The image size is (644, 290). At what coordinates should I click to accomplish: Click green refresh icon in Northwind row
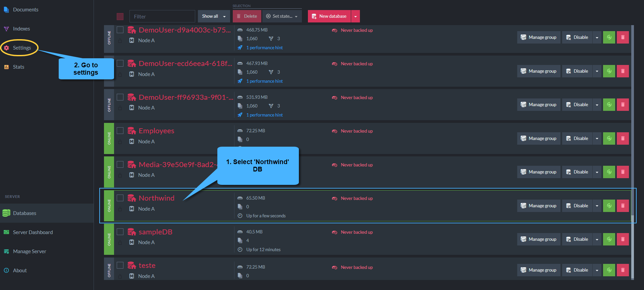click(609, 206)
